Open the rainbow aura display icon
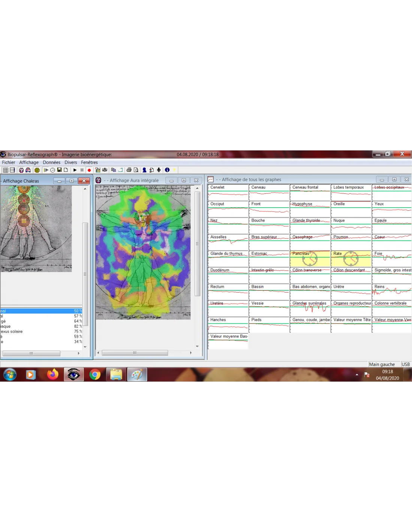 pos(28,170)
